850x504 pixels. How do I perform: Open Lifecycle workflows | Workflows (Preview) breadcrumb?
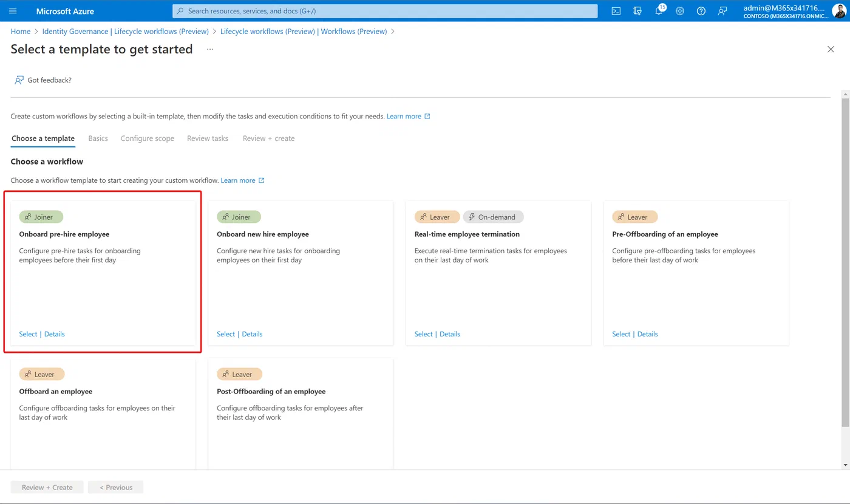point(304,31)
